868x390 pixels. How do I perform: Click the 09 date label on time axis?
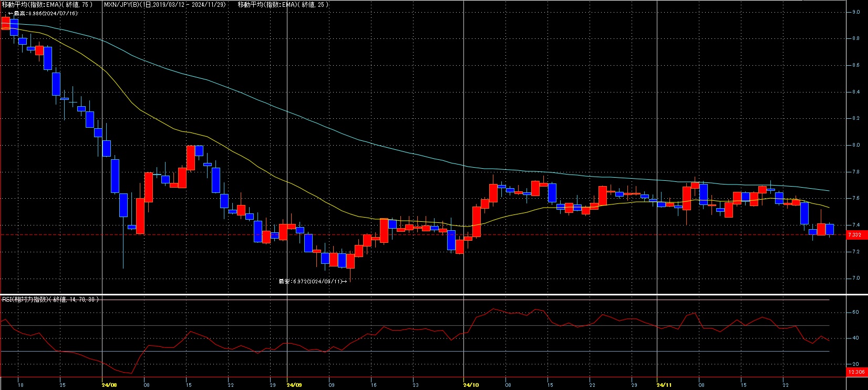point(330,385)
